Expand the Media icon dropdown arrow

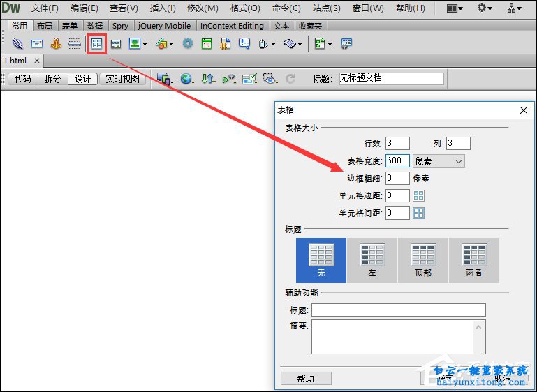(x=171, y=44)
